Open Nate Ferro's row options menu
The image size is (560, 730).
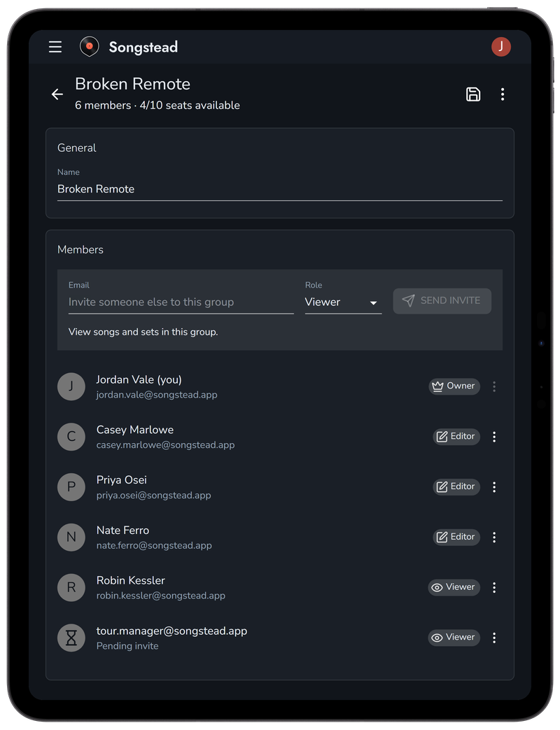[494, 538]
